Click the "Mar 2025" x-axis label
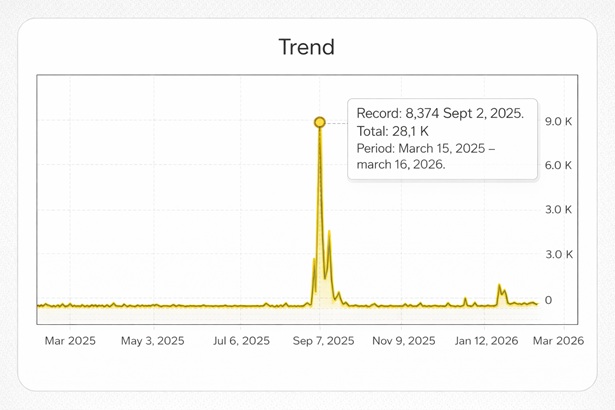 (x=70, y=341)
